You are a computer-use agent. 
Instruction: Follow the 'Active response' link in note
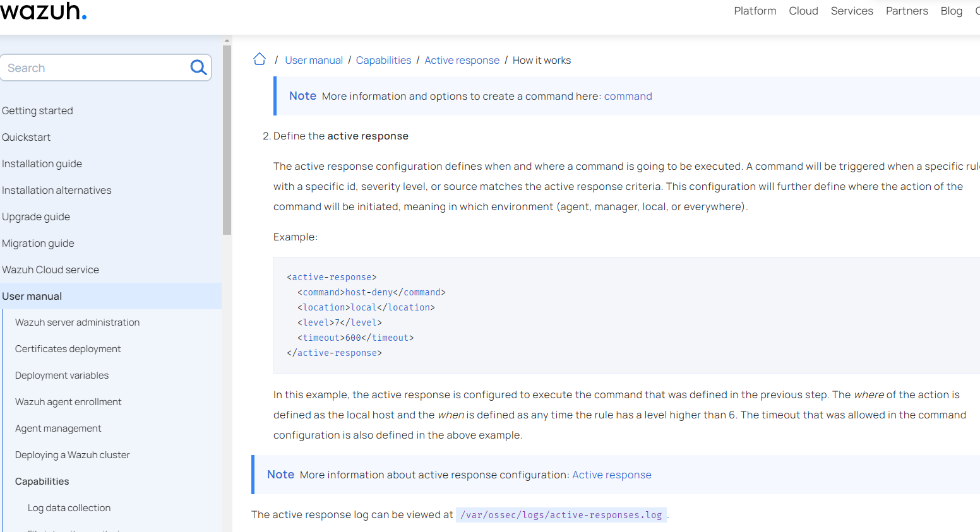click(x=611, y=475)
